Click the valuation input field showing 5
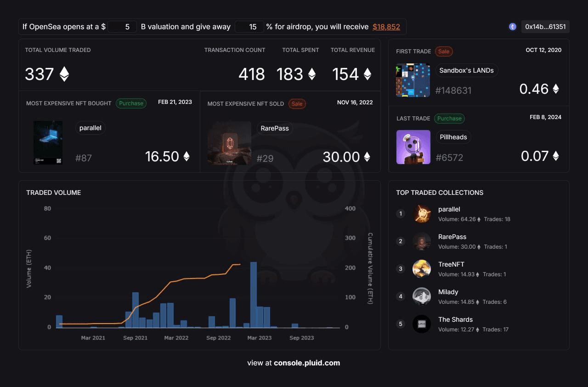588x387 pixels. [x=122, y=27]
